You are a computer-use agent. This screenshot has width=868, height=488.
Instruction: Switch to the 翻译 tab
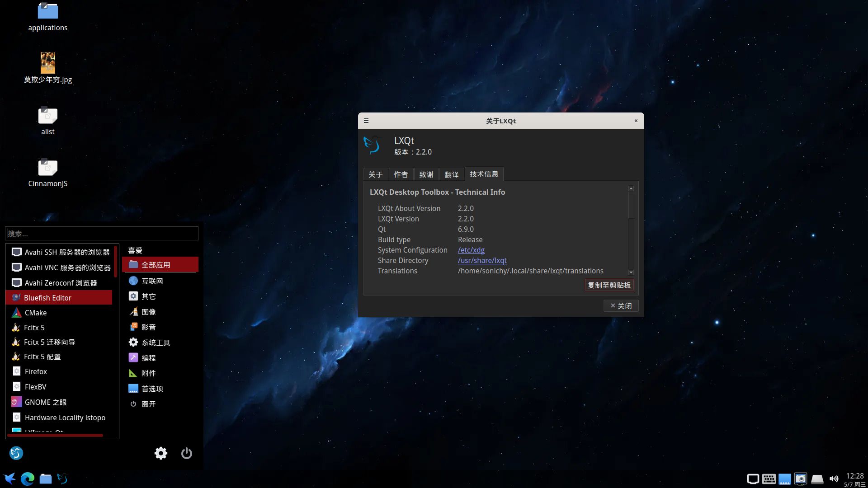(x=451, y=174)
